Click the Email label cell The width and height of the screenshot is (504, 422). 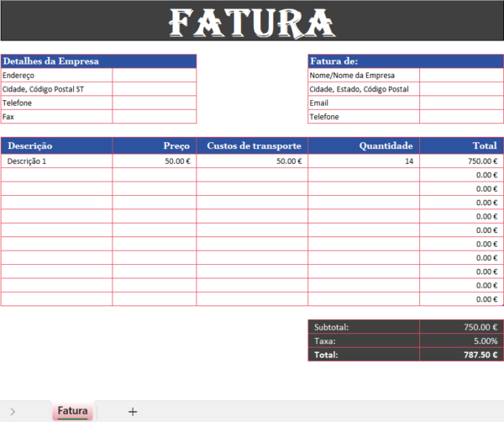tap(364, 103)
